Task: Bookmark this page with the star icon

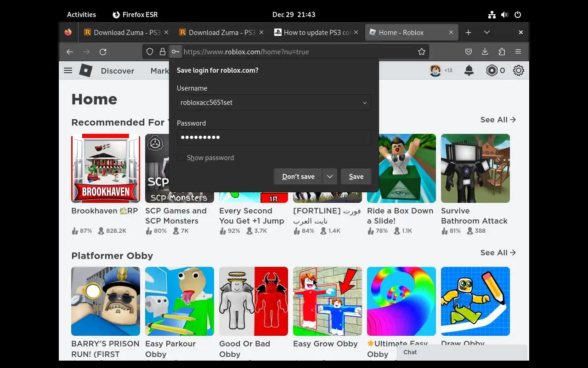Action: (422, 52)
